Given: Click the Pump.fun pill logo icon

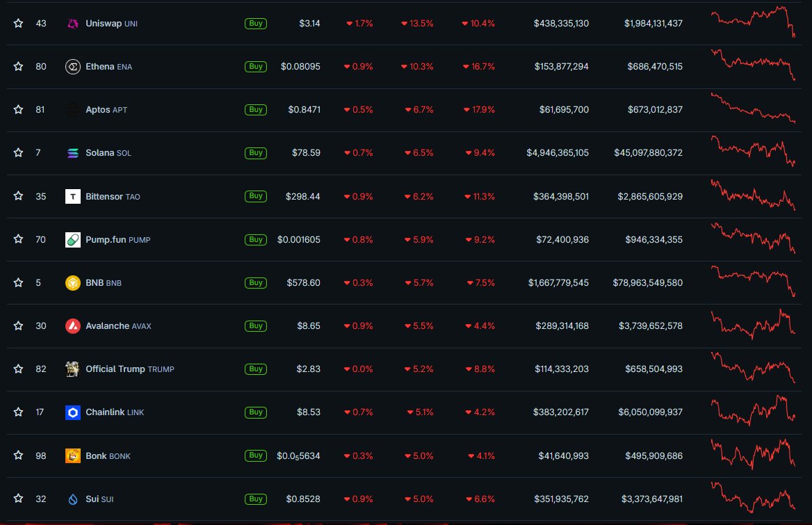Looking at the screenshot, I should [x=73, y=240].
